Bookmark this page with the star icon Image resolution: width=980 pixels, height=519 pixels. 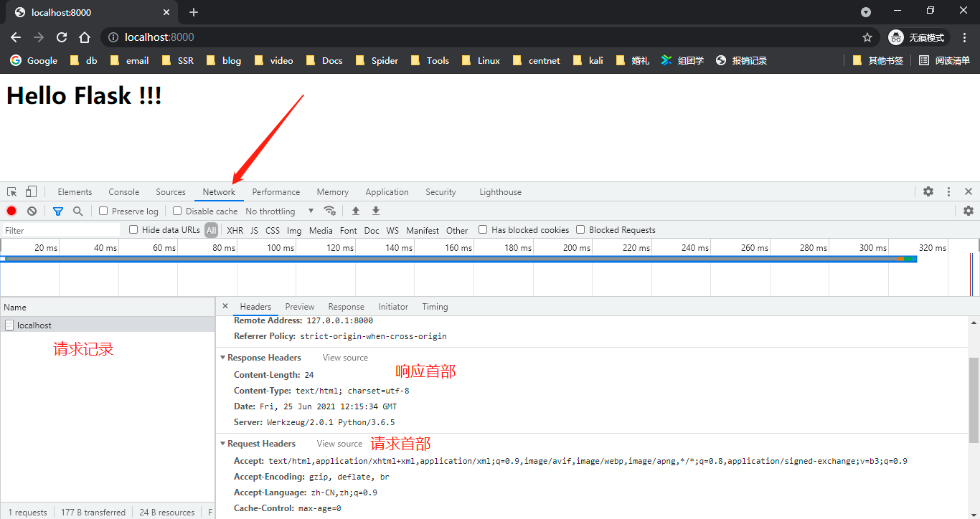click(x=867, y=37)
